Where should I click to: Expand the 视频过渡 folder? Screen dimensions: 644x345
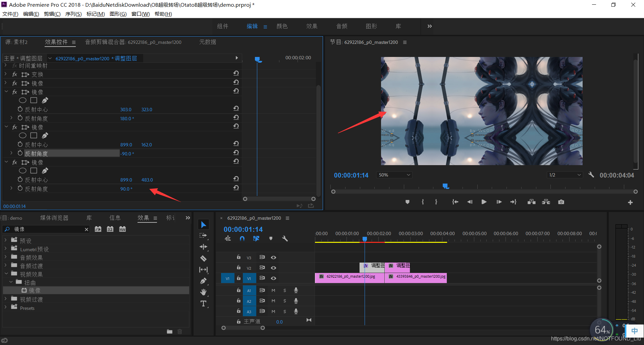(x=6, y=299)
